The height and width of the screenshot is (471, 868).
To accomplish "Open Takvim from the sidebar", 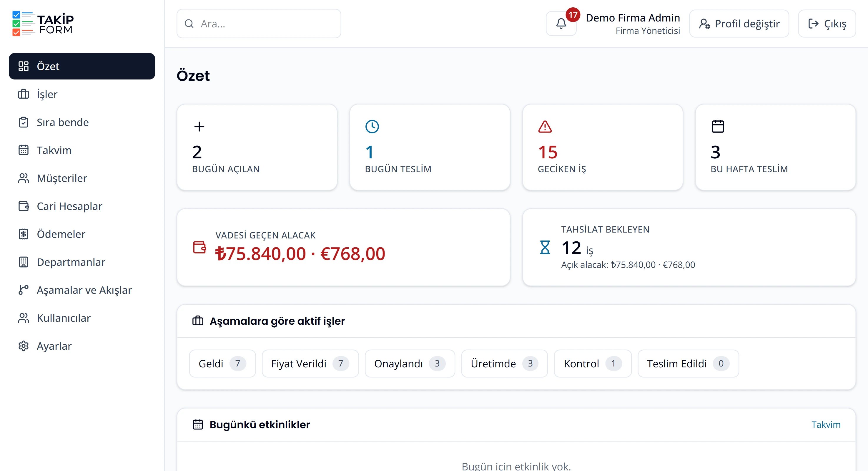I will tap(82, 150).
